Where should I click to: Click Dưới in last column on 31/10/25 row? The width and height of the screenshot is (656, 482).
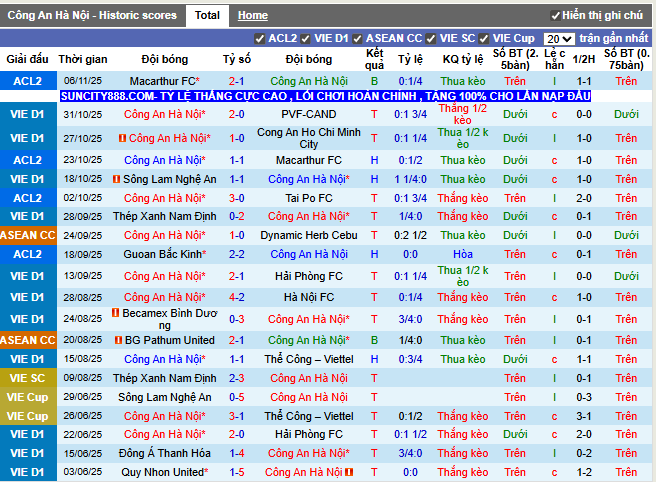tap(626, 114)
